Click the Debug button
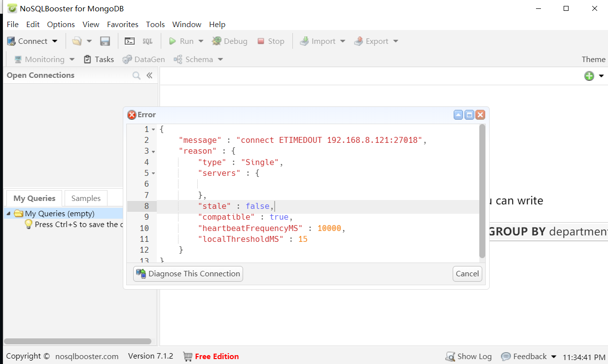 [x=229, y=41]
